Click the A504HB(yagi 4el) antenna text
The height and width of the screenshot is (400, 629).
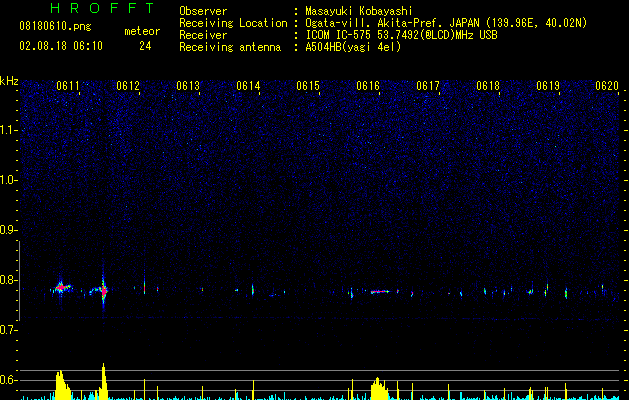click(x=353, y=47)
